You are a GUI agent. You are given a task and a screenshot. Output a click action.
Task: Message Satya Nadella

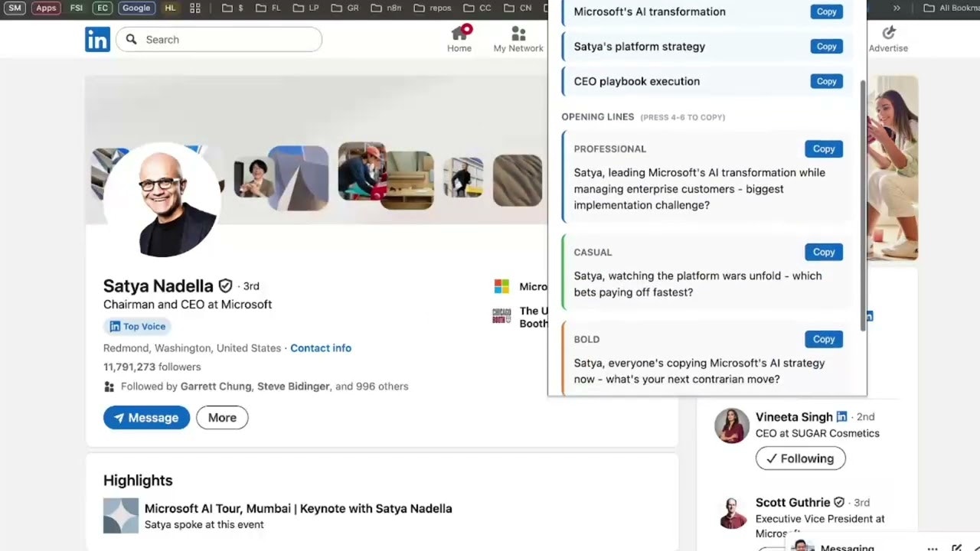pyautogui.click(x=146, y=418)
